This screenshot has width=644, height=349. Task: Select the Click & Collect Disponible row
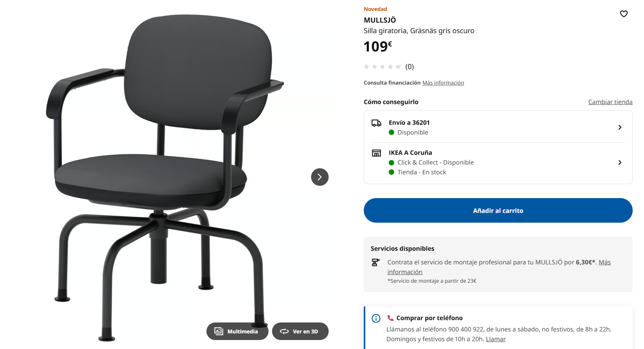pyautogui.click(x=431, y=163)
